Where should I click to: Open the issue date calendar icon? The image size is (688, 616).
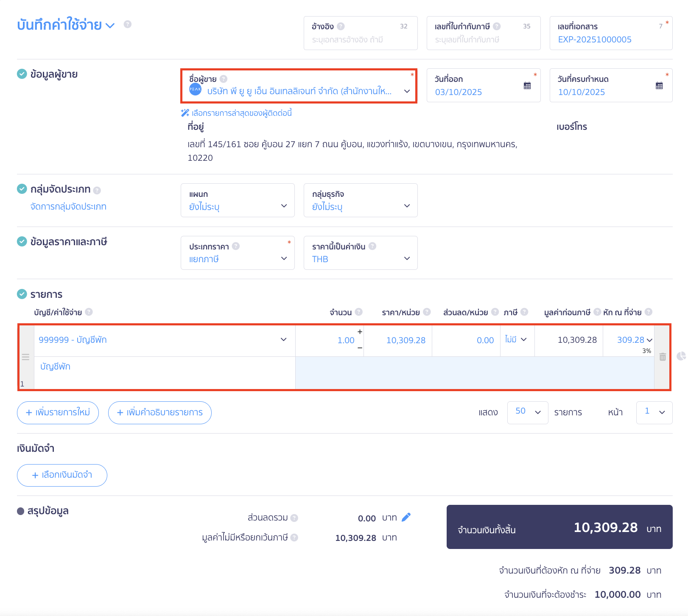coord(527,86)
